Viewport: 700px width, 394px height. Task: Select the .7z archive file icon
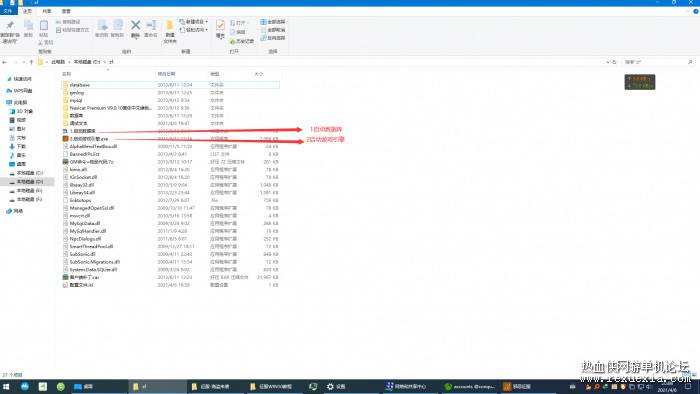(x=65, y=162)
